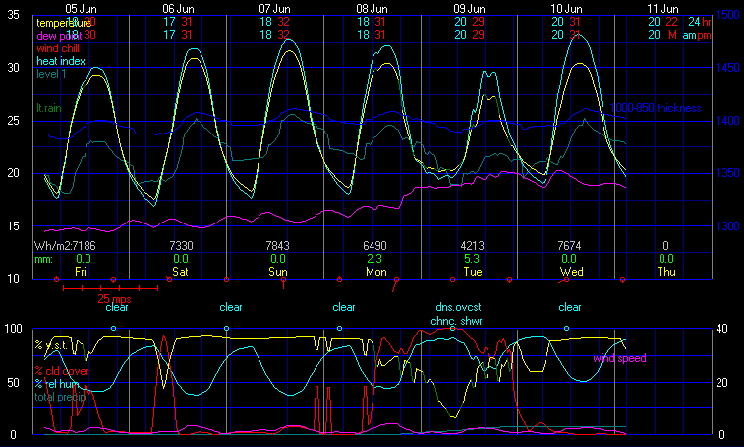Screen dimensions: 744x447
Task: Click the "100" percent axis value
Action: [x=13, y=328]
